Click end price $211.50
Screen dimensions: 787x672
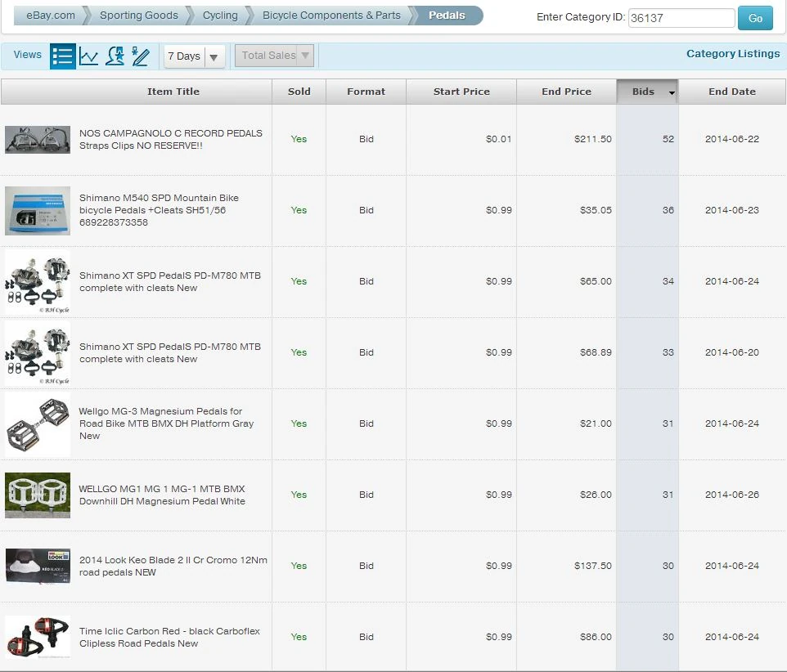point(593,139)
